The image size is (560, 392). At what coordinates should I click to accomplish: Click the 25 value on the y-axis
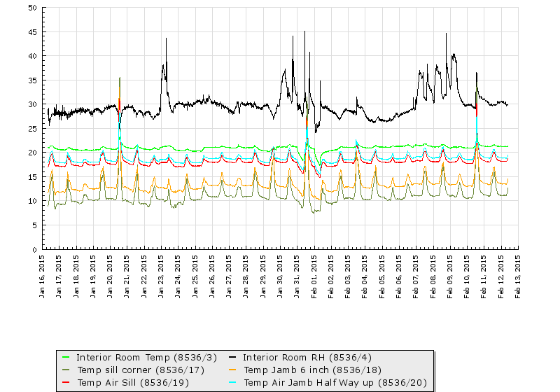coord(33,129)
